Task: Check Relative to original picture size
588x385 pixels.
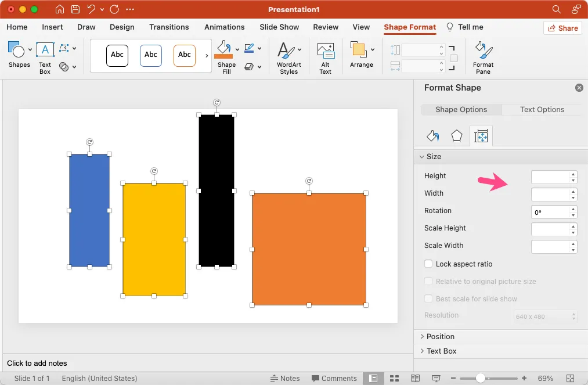Action: tap(428, 281)
